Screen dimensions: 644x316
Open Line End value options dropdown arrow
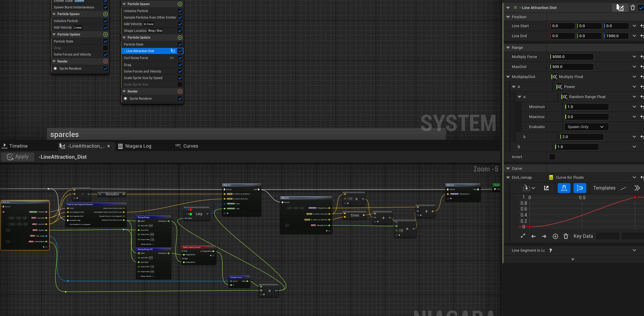634,36
